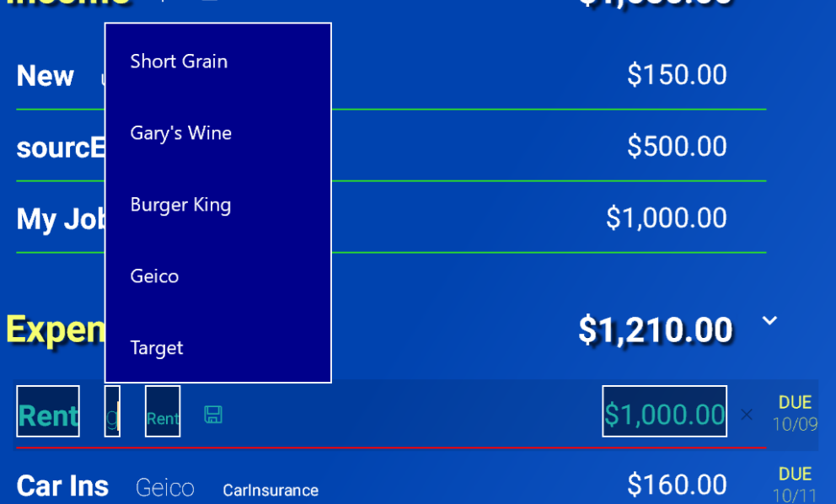
Task: Click the CarInsurance category label
Action: [x=271, y=491]
